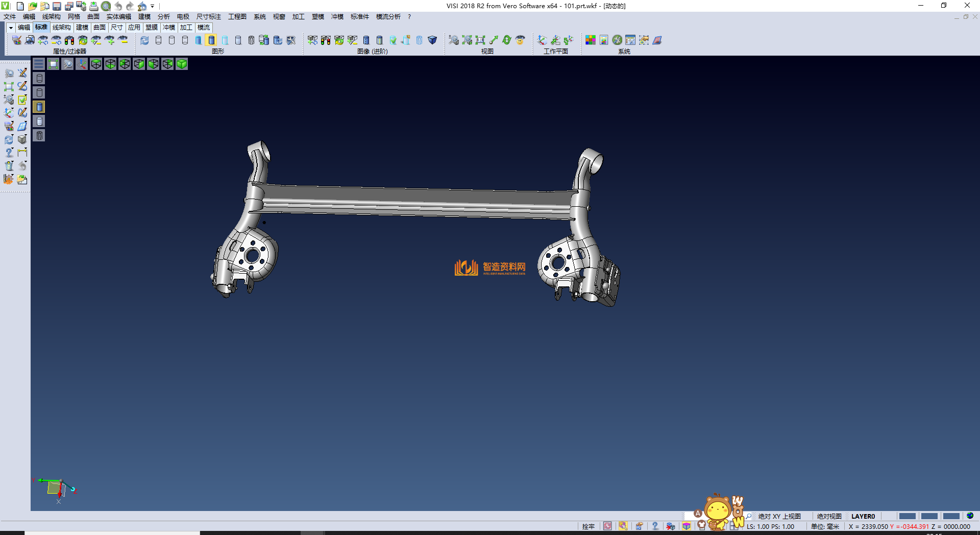Toggle the highlighted cube icon in status bar
The height and width of the screenshot is (535, 980).
click(687, 526)
